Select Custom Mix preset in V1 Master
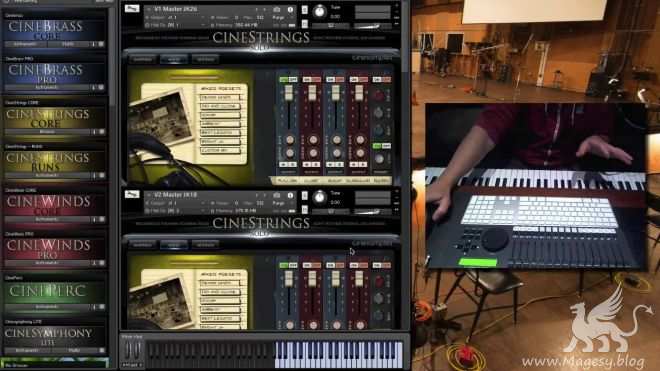 [221, 150]
